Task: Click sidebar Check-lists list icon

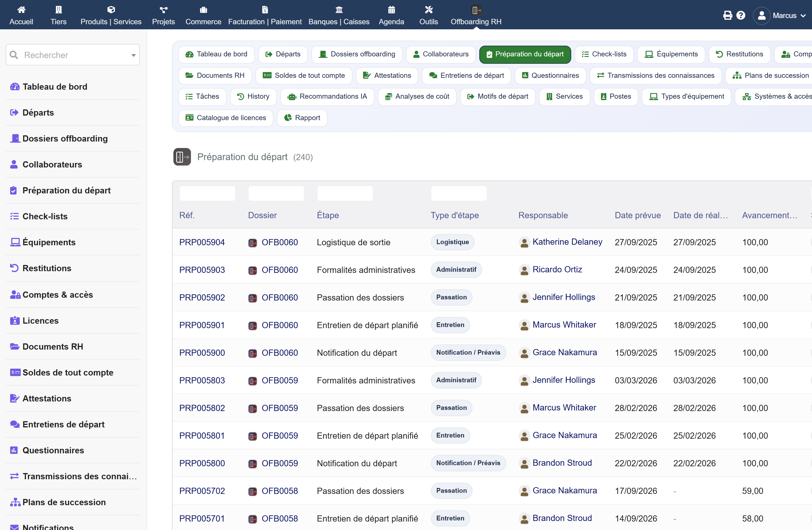Action: pyautogui.click(x=14, y=216)
